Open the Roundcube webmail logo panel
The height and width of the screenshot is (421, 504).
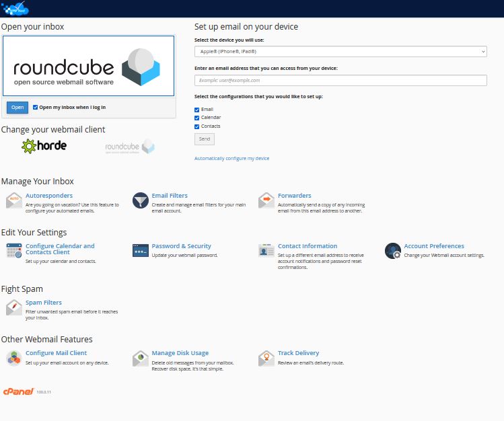[88, 66]
